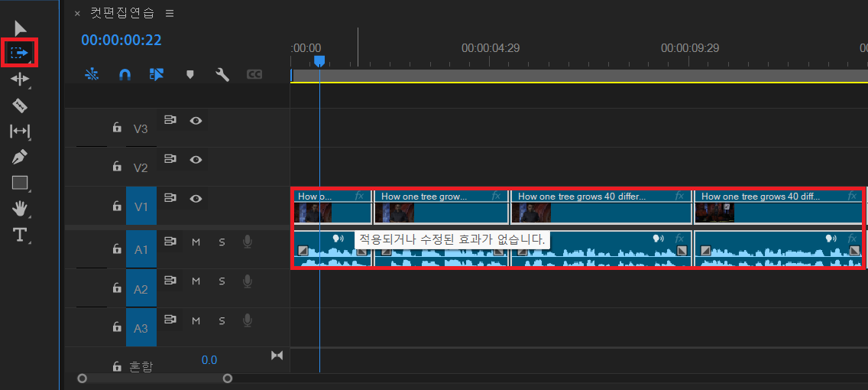The image size is (868, 390).
Task: Select the clip "How one tree grow..."
Action: click(441, 206)
